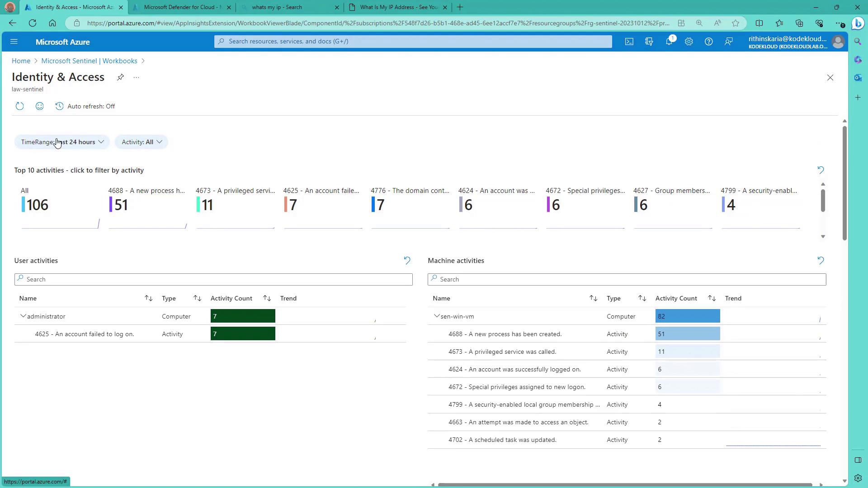Collapse the sen-win-vm row

(x=437, y=316)
